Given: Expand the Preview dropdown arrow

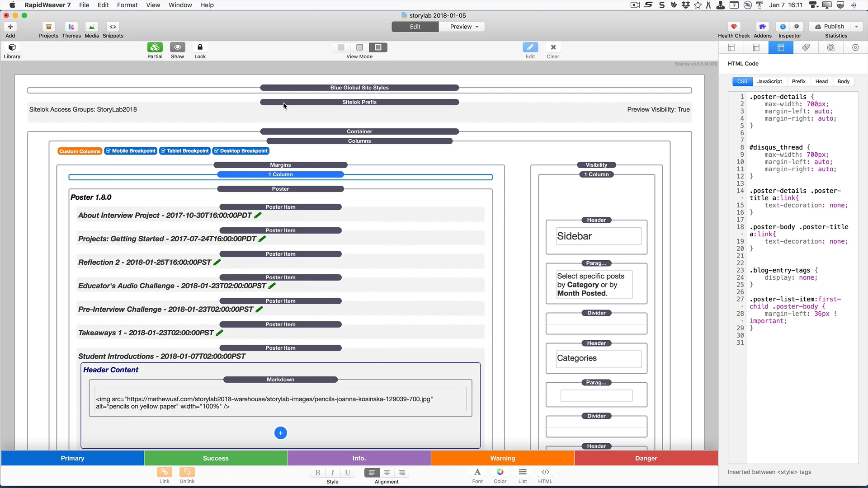Looking at the screenshot, I should (477, 27).
